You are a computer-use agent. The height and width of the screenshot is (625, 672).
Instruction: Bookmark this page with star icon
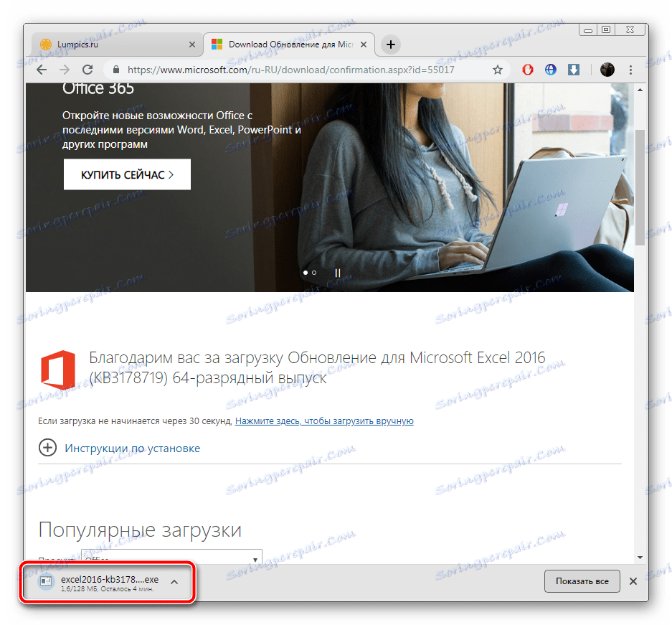(x=497, y=70)
